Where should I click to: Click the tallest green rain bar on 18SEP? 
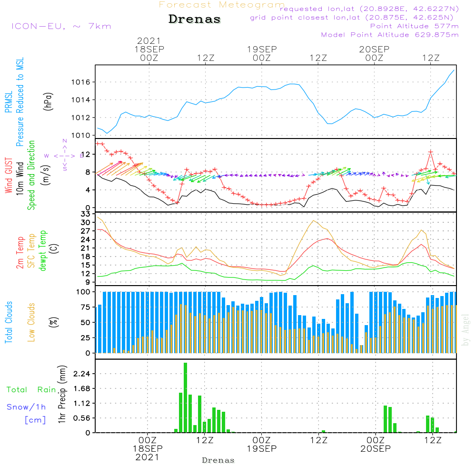tap(185, 397)
